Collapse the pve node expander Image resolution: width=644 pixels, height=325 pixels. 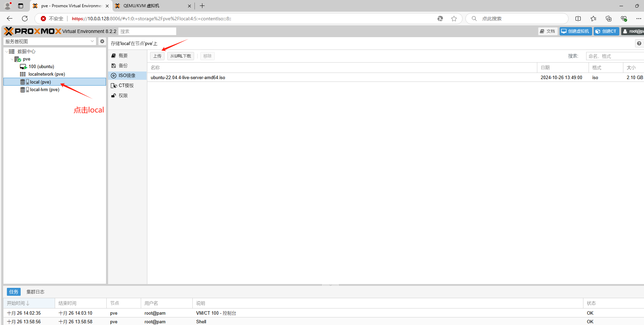pyautogui.click(x=12, y=59)
